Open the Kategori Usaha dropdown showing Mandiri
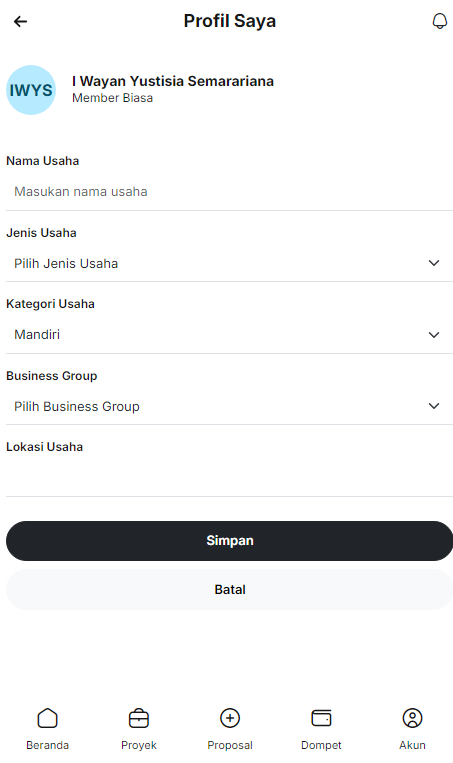The height and width of the screenshot is (763, 453). click(230, 335)
